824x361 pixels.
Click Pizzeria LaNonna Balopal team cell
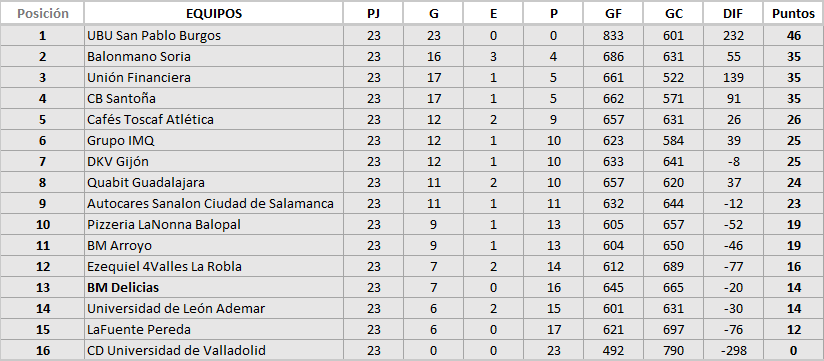pos(213,225)
